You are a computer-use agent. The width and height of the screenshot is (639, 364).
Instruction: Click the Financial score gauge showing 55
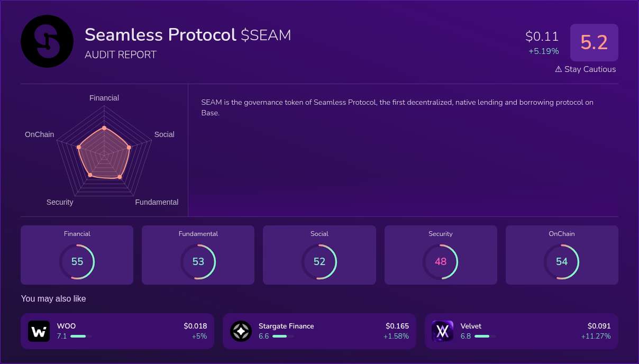(x=77, y=261)
